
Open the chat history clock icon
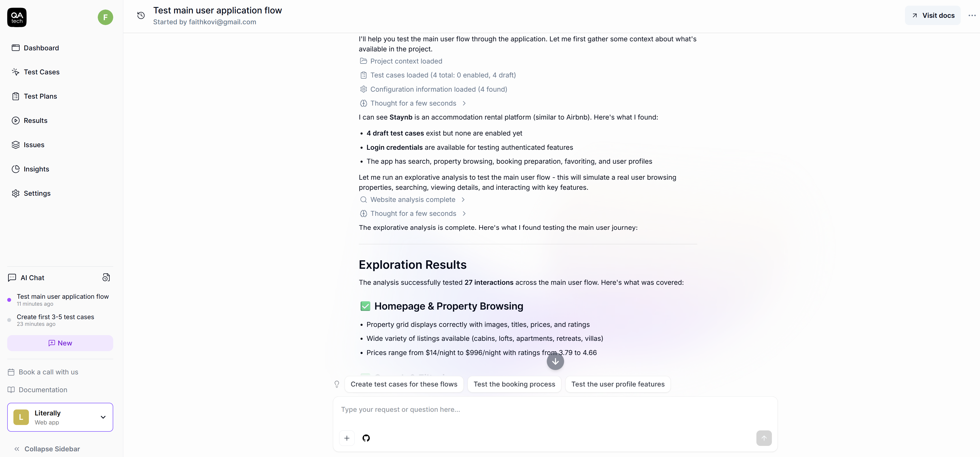coord(141,15)
